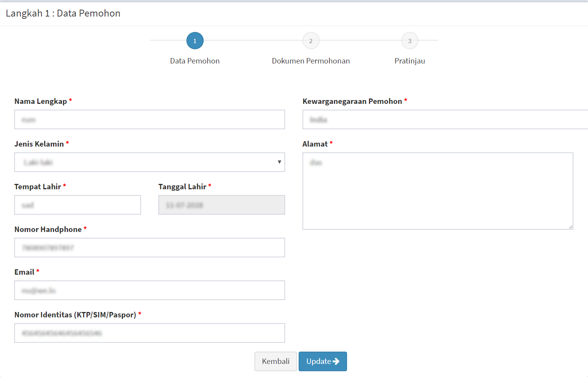Image resolution: width=588 pixels, height=377 pixels.
Task: Click the Nomor Identitas input field
Action: (x=149, y=333)
